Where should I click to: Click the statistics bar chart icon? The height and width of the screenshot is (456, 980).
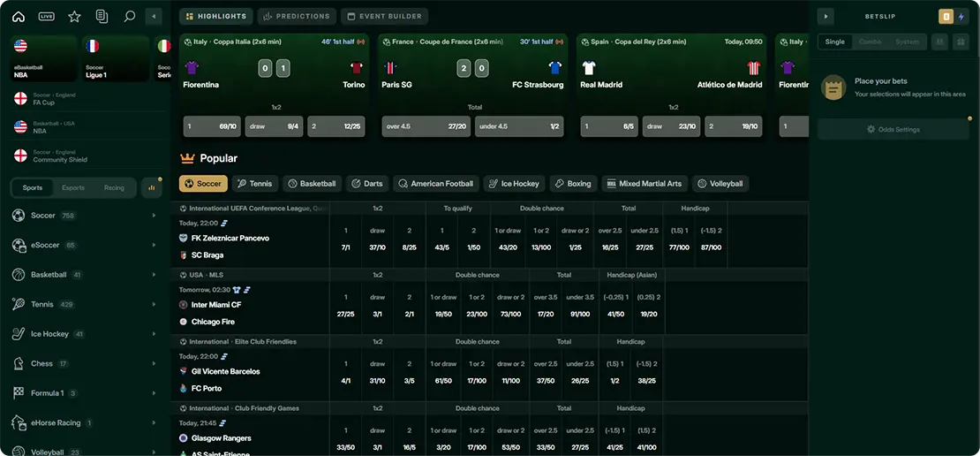point(151,187)
